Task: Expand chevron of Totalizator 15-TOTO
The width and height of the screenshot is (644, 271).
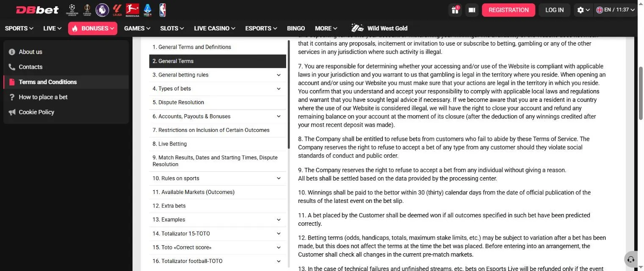Action: coord(279,233)
